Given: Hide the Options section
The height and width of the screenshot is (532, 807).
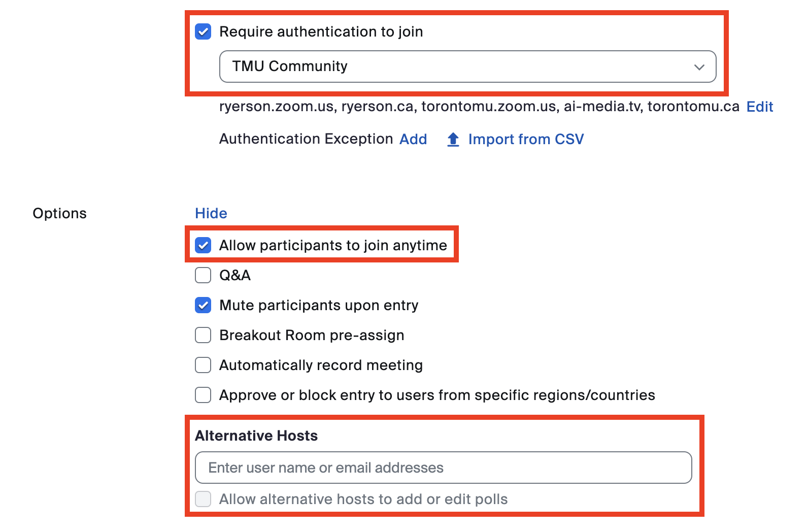Looking at the screenshot, I should point(211,214).
